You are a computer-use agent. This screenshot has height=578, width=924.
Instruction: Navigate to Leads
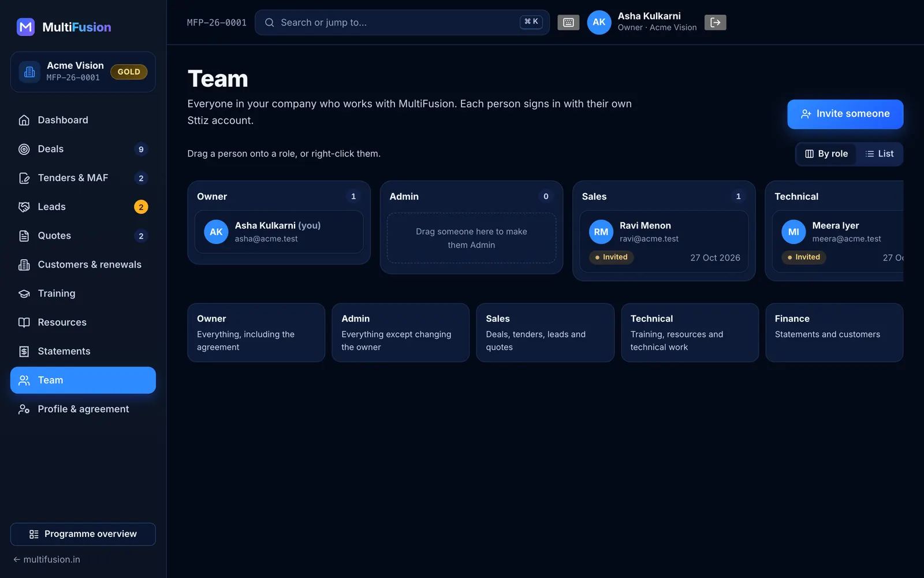[83, 207]
